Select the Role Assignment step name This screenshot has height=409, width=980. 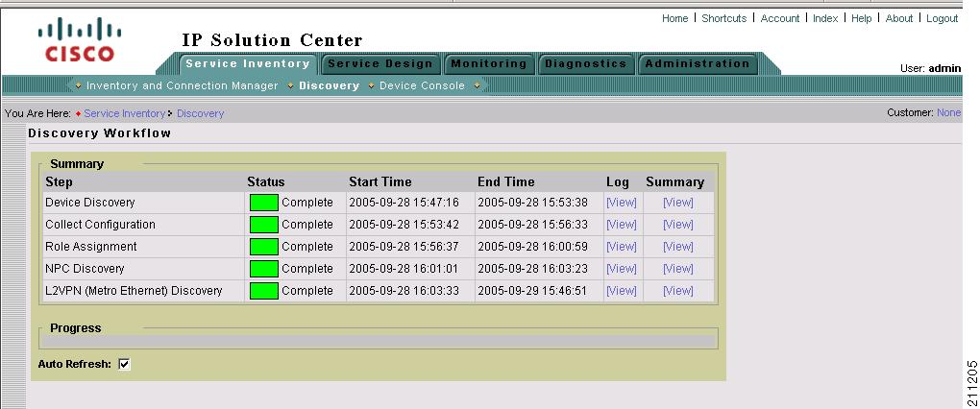tap(90, 247)
